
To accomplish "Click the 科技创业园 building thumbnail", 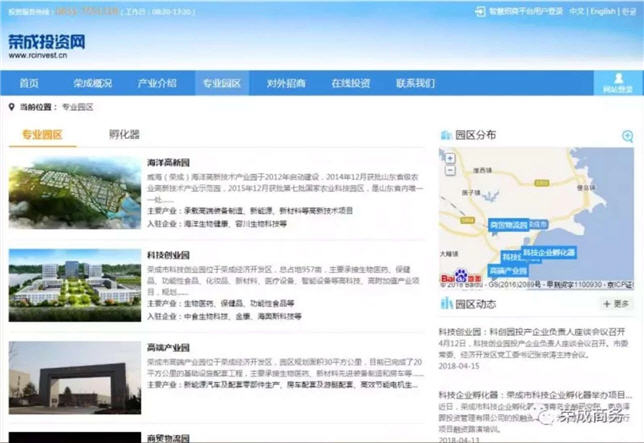I will (75, 285).
